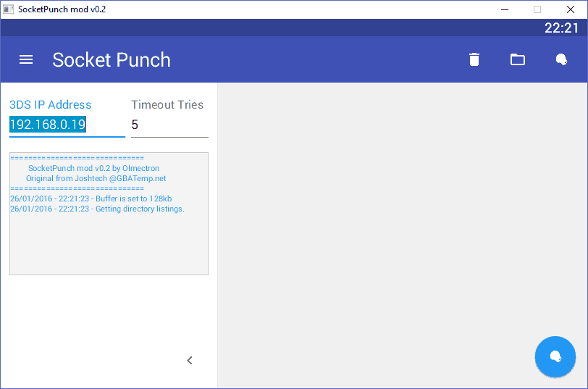This screenshot has width=588, height=389.
Task: Select the Getting directory listings log line
Action: click(97, 209)
